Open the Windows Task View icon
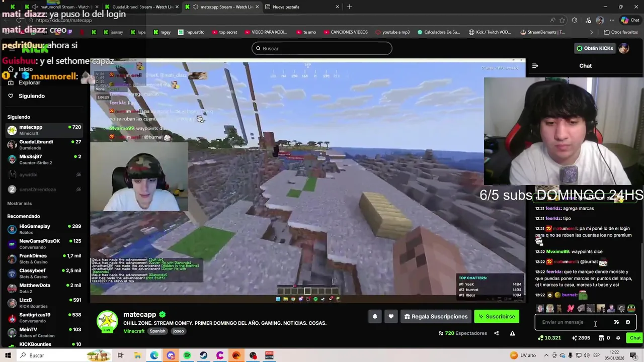This screenshot has width=644, height=362. point(121,355)
